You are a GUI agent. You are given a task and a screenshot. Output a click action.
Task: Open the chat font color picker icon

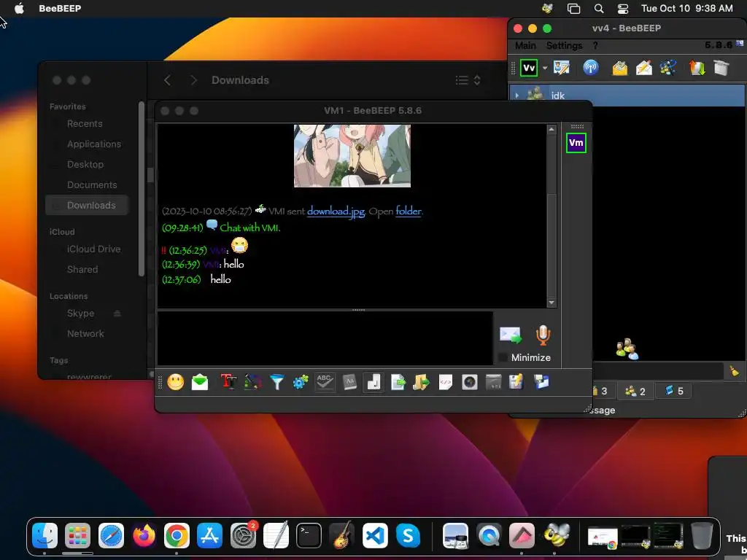click(252, 382)
